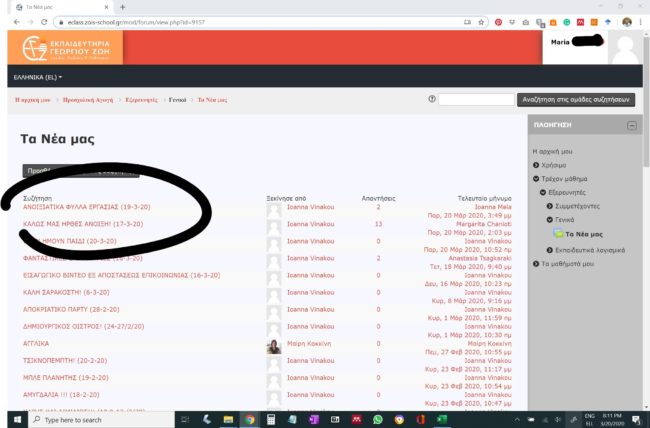The height and width of the screenshot is (428, 650).
Task: Open the ΑΝΟΙΞΙΑΤΙΚΑ ΦΥΛΛΑ ΕΡΓΑΣΙΑΣ discussion
Action: pos(86,207)
